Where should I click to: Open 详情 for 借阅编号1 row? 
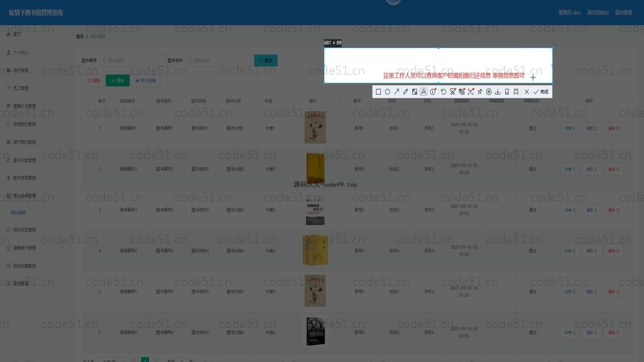click(570, 128)
